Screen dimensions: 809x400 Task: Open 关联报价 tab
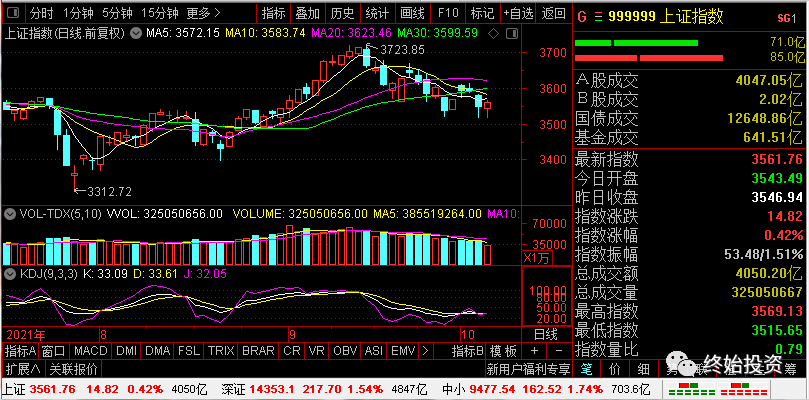click(73, 369)
